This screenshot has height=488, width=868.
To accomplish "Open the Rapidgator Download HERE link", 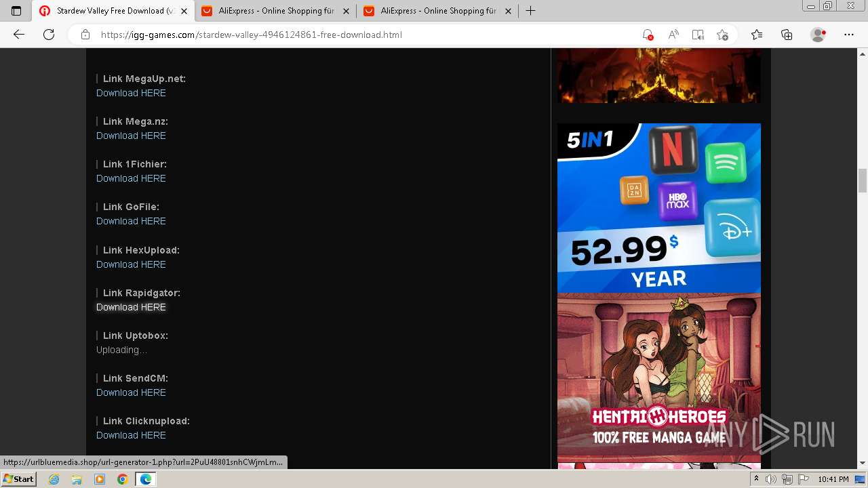I will point(131,307).
